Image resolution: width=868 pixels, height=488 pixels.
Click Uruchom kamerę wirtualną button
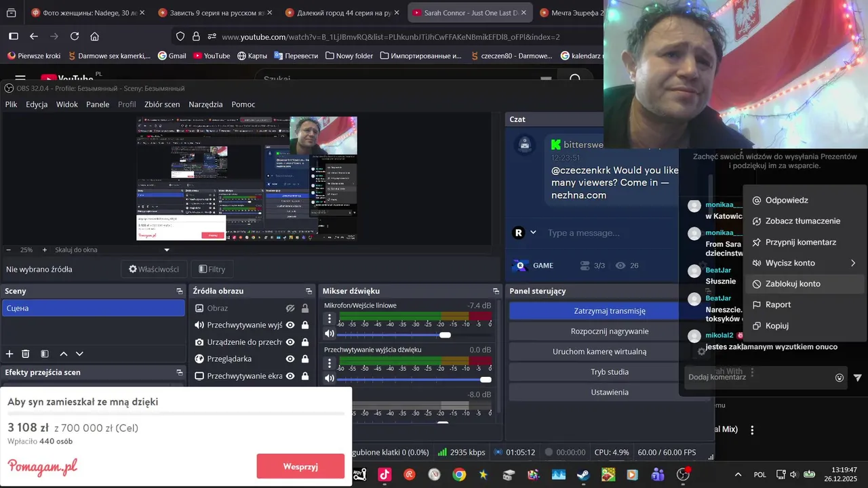point(610,352)
